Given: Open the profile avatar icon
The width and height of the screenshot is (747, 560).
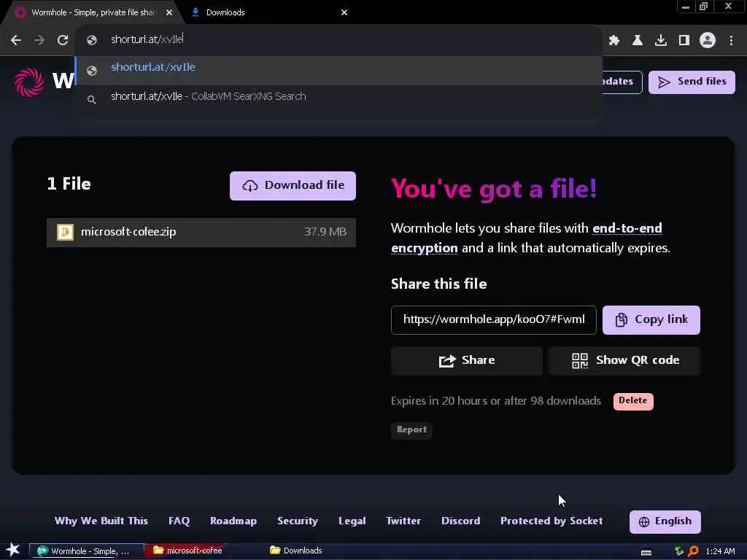Looking at the screenshot, I should 708,41.
